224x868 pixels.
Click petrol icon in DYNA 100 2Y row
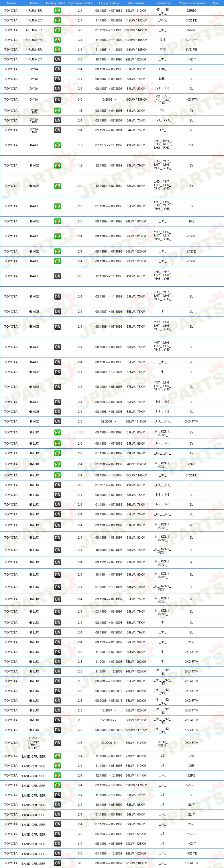58,111
